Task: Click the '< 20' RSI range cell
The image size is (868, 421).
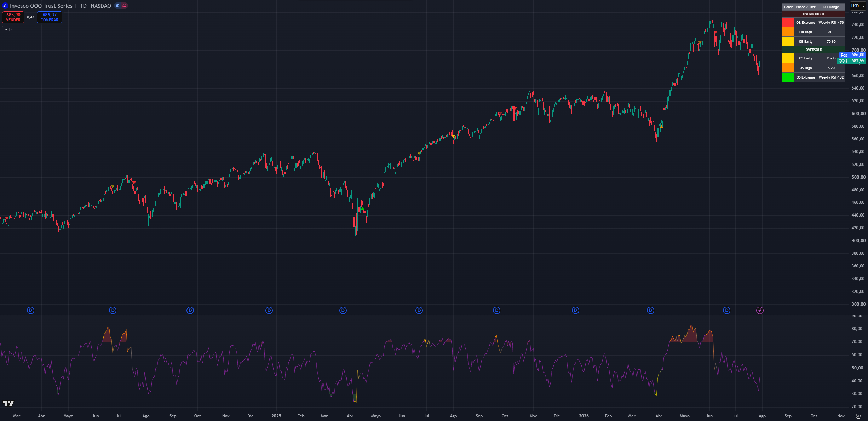Action: point(831,68)
